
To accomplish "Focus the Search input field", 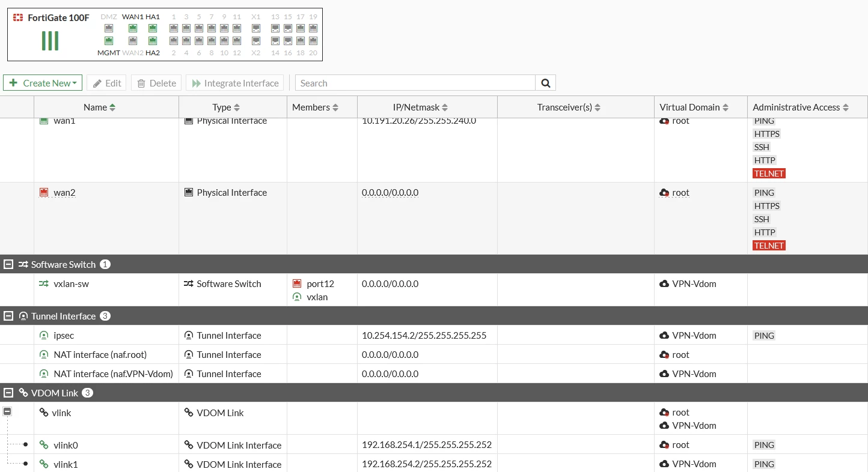I will tap(415, 83).
